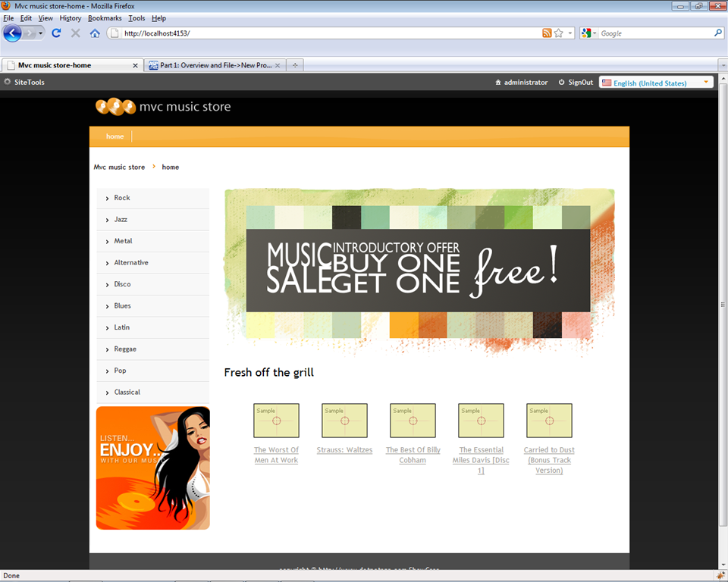
Task: Open the language dropdown English (United States)
Action: coord(656,83)
